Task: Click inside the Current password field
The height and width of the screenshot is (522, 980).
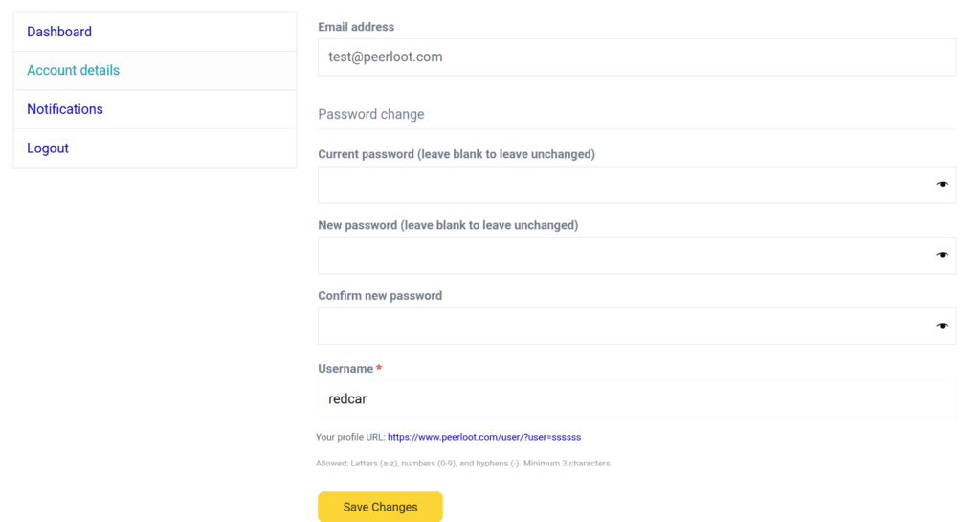Action: click(622, 185)
